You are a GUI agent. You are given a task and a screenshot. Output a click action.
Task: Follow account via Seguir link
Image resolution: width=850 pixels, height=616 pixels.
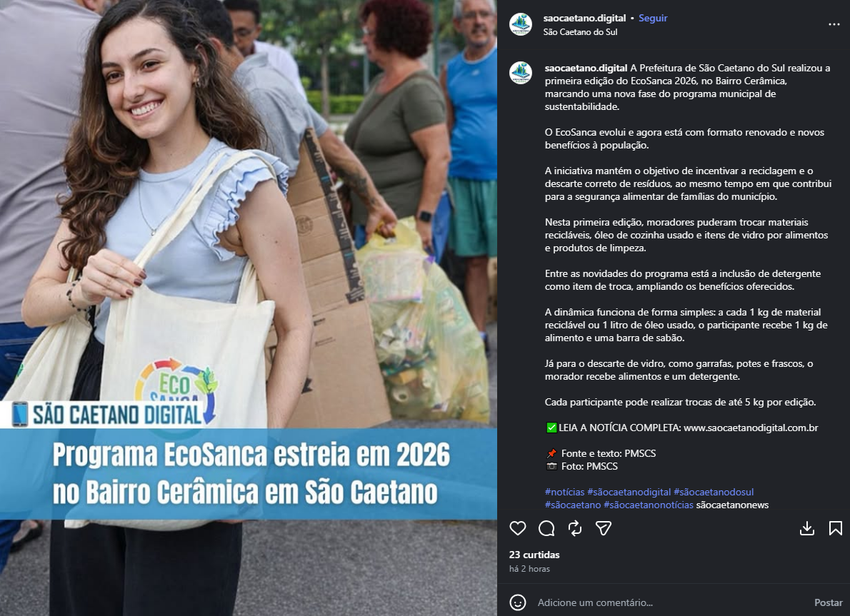(x=653, y=18)
